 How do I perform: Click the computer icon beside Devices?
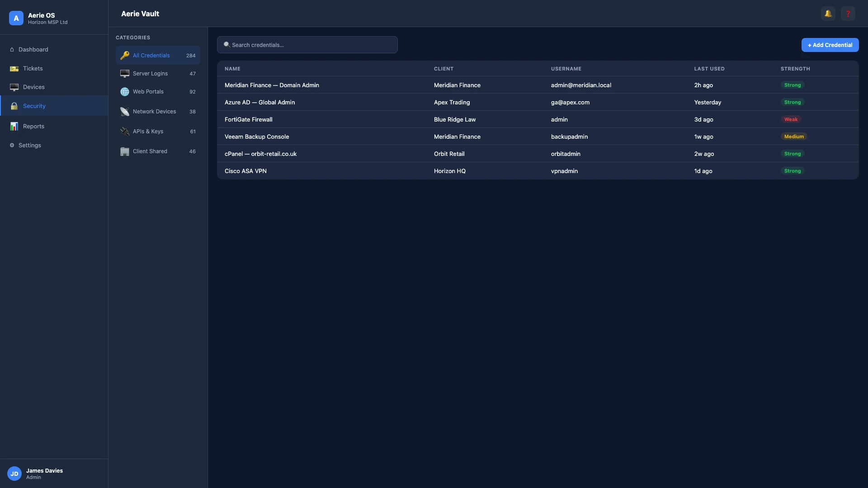tap(14, 87)
